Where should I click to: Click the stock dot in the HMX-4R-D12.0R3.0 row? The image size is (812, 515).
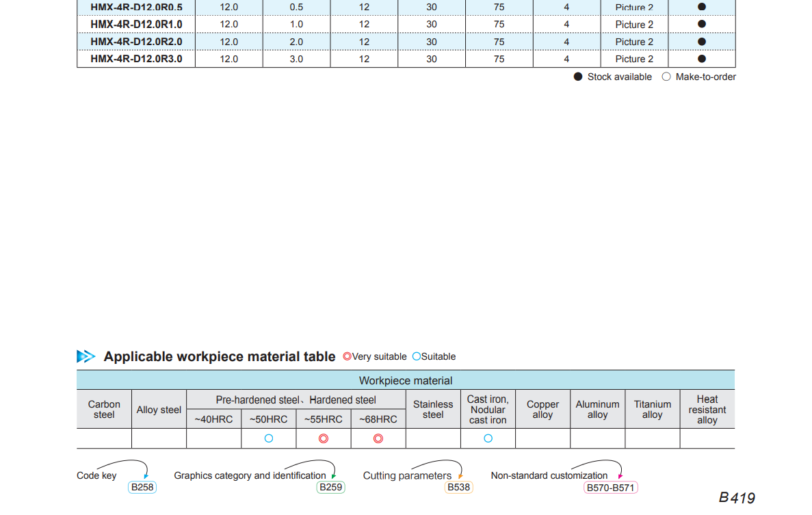[x=701, y=59]
